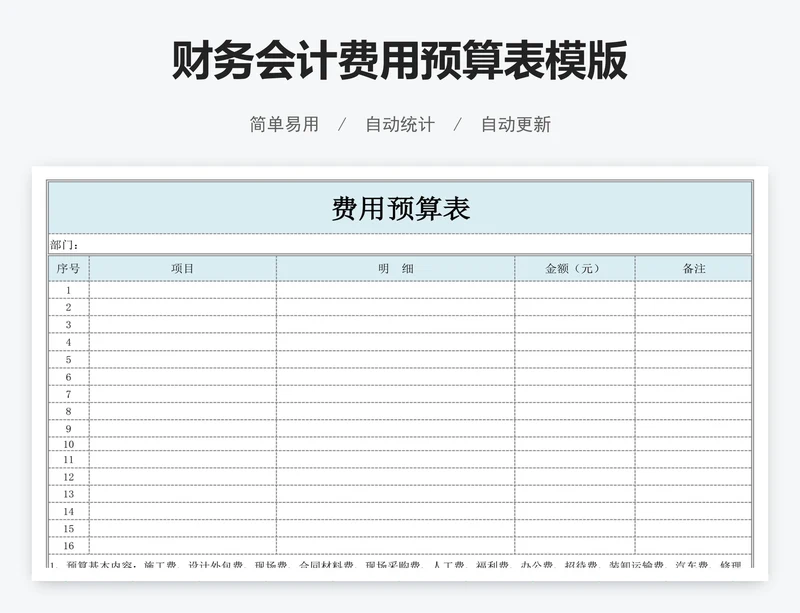Click the 项目 cell in row 10
The width and height of the screenshot is (800, 613).
click(x=183, y=444)
